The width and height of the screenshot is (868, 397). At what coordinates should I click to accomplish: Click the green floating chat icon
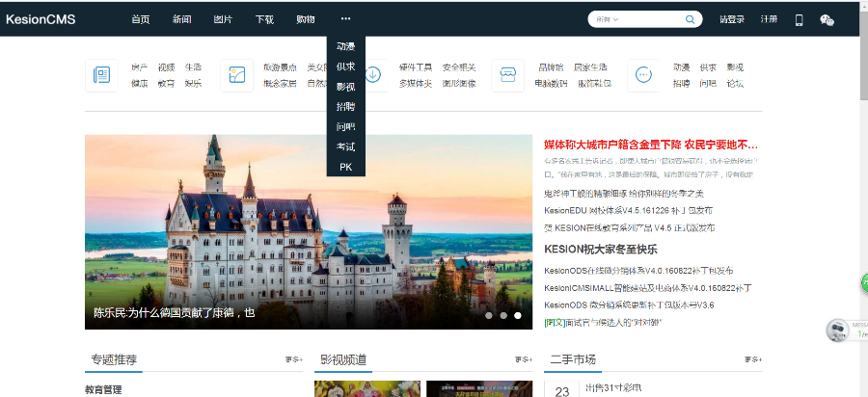point(863,283)
